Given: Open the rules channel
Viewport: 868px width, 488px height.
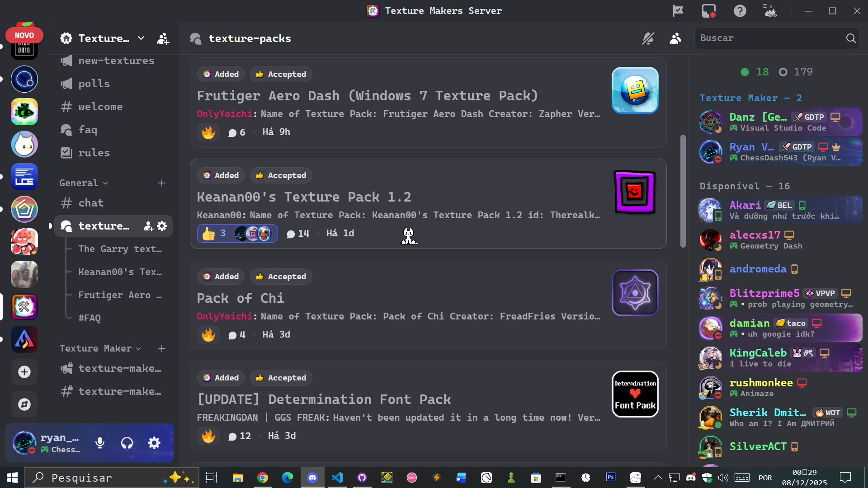Looking at the screenshot, I should (94, 153).
